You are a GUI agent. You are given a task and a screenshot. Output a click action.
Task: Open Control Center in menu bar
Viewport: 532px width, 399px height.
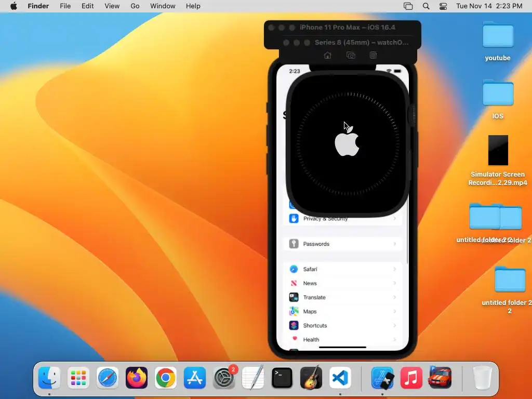443,6
